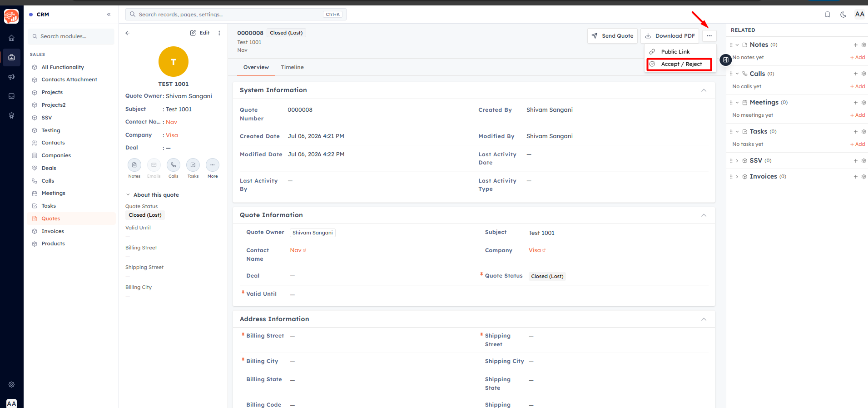Screen dimensions: 868x408
Task: Click Add under No meetings yet
Action: [858, 115]
